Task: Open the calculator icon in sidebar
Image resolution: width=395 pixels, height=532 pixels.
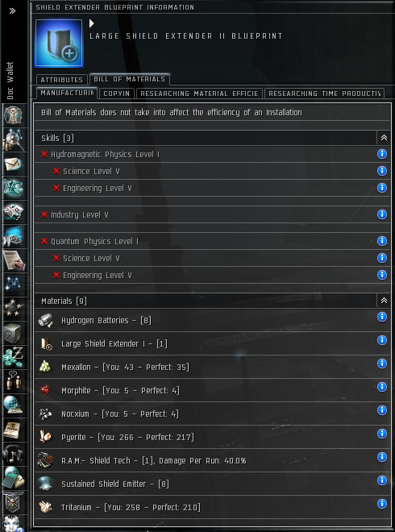Action: point(14,478)
